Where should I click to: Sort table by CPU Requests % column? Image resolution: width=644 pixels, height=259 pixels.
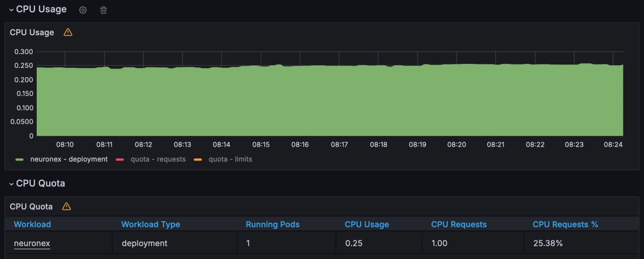565,224
